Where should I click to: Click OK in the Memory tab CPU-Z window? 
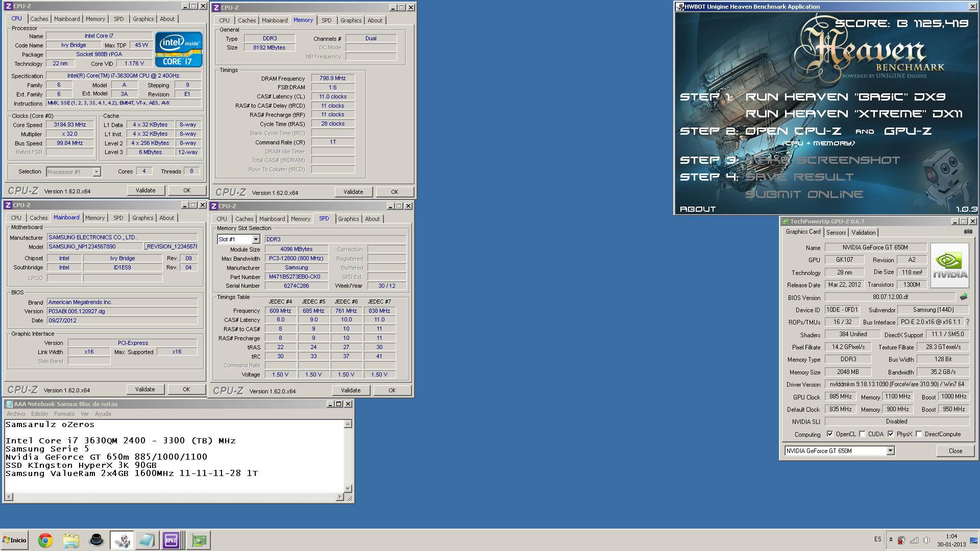coord(395,192)
